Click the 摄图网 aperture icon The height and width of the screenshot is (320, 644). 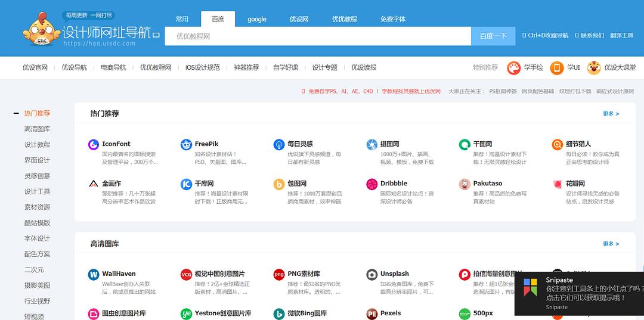(371, 144)
